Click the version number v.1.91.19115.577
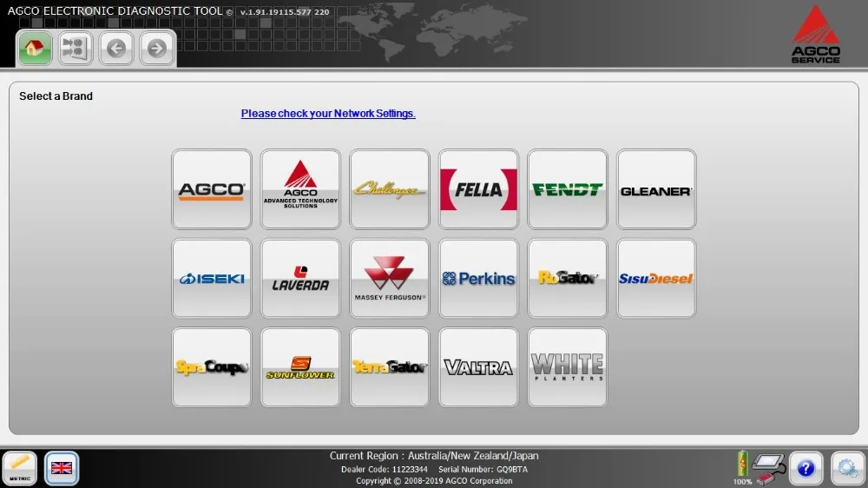Image resolution: width=868 pixels, height=488 pixels. 285,11
